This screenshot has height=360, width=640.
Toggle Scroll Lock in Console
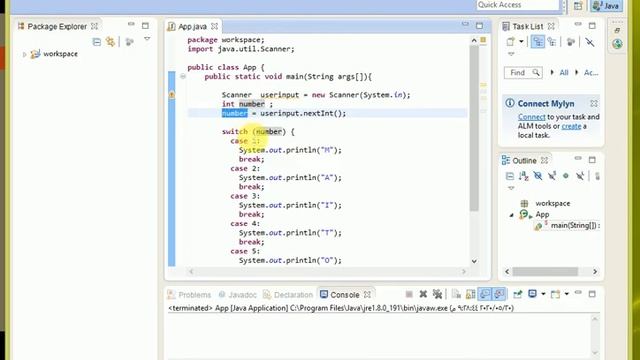coord(471,294)
